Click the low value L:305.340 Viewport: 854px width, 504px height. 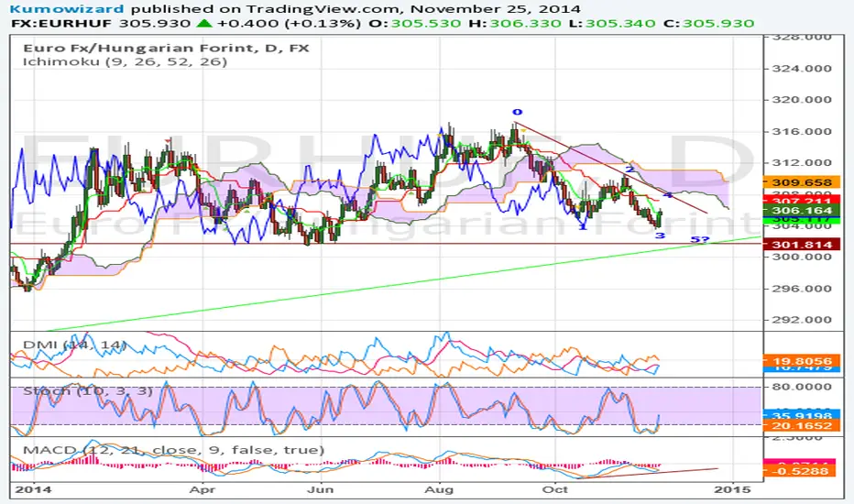613,24
